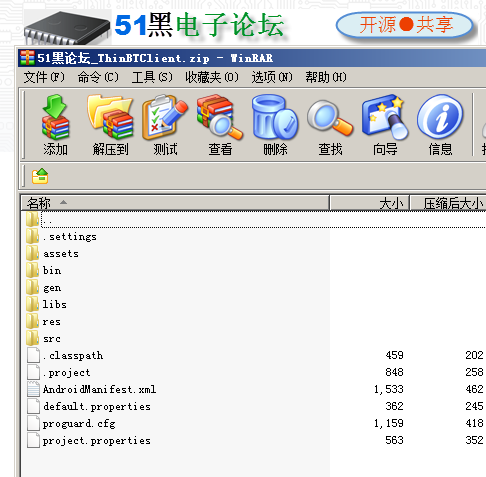Click the chip logo image
The image size is (486, 477).
coord(68,28)
